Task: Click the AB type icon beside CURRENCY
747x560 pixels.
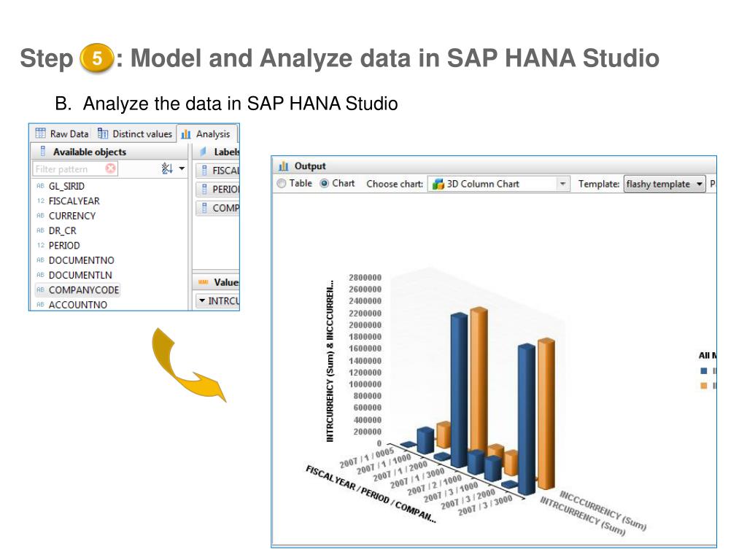Action: [x=41, y=216]
